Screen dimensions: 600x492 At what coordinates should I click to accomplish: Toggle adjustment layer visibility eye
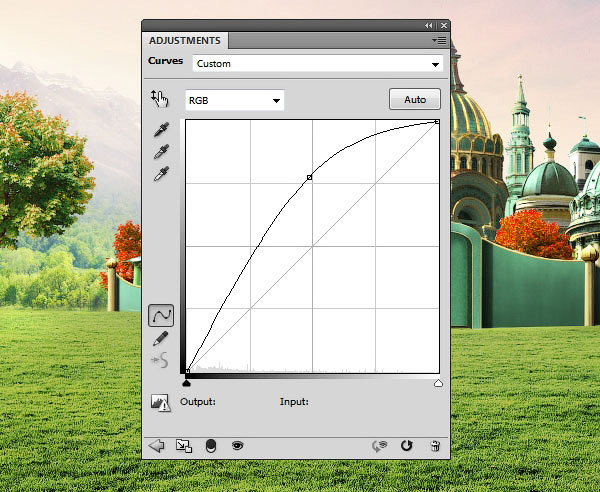[238, 445]
